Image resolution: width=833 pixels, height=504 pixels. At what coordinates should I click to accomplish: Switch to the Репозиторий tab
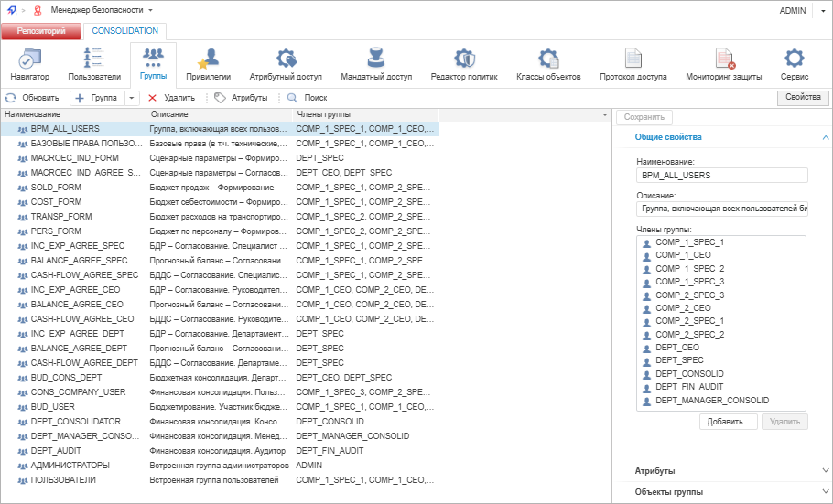tap(40, 31)
